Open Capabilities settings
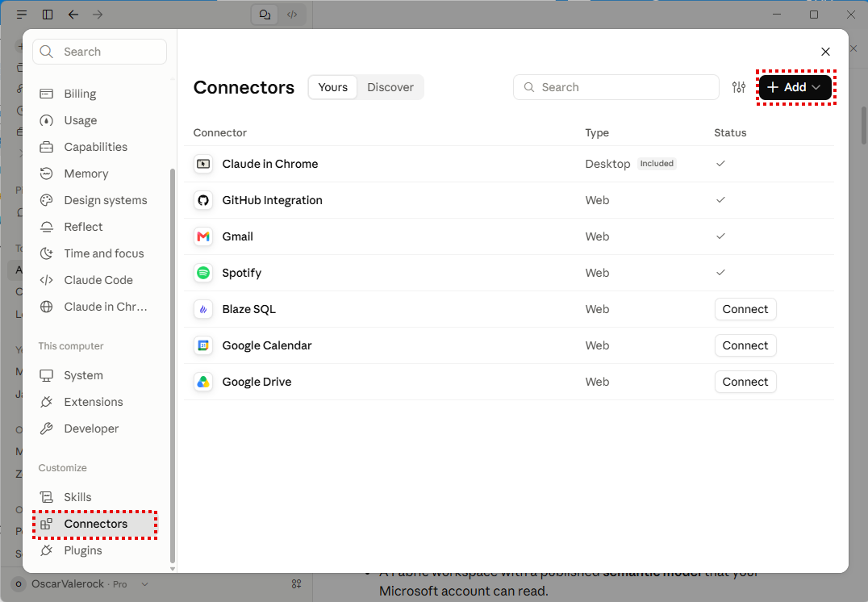868x602 pixels. [x=100, y=147]
